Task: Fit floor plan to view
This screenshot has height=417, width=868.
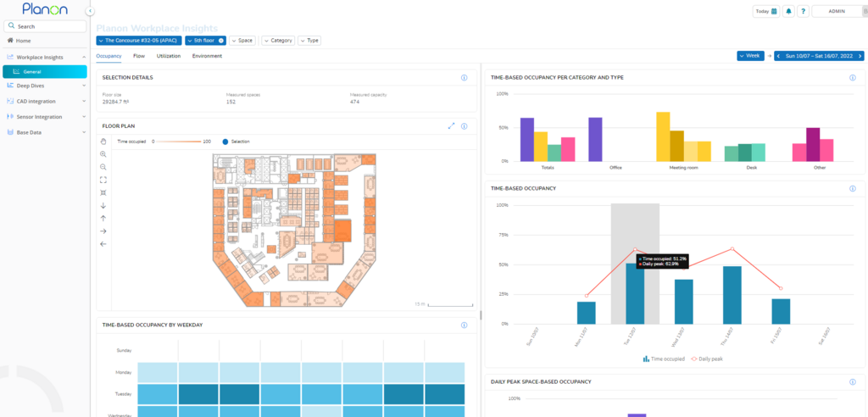Action: pos(103,180)
